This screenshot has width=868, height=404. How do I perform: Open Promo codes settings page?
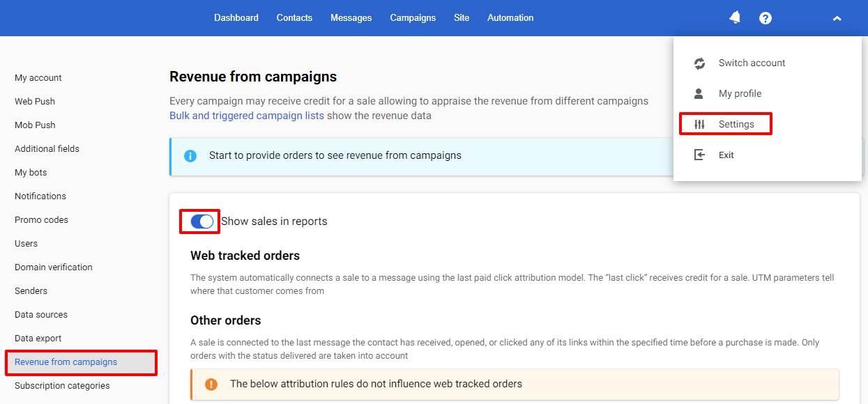42,220
